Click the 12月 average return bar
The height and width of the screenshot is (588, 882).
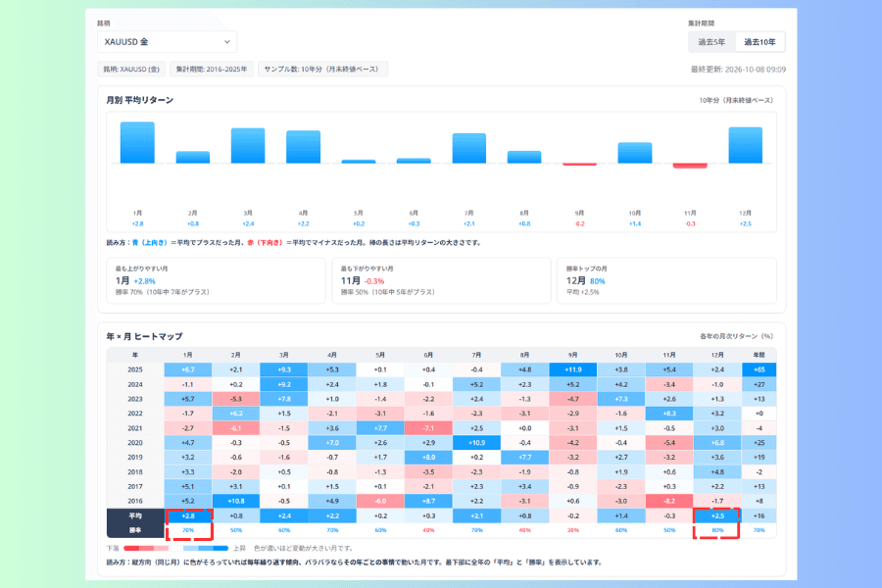746,145
